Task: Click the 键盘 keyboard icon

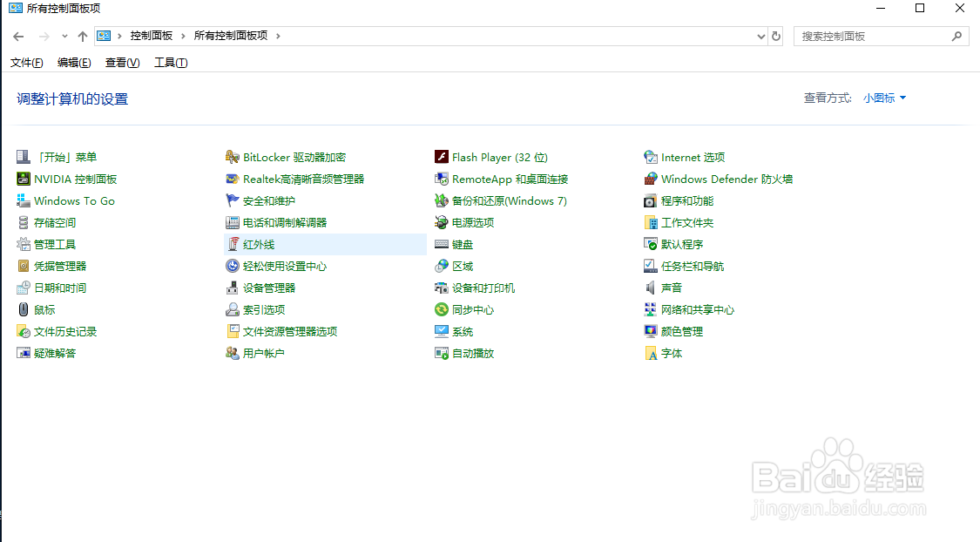Action: (442, 245)
